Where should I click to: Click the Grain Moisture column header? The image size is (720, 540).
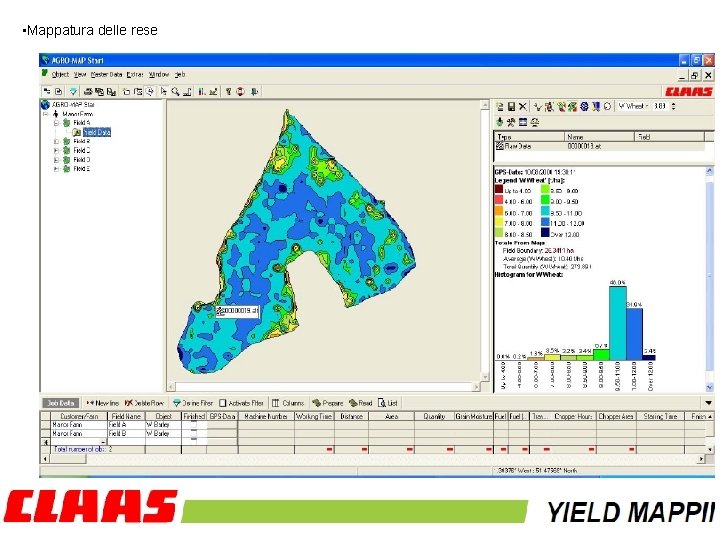click(474, 416)
